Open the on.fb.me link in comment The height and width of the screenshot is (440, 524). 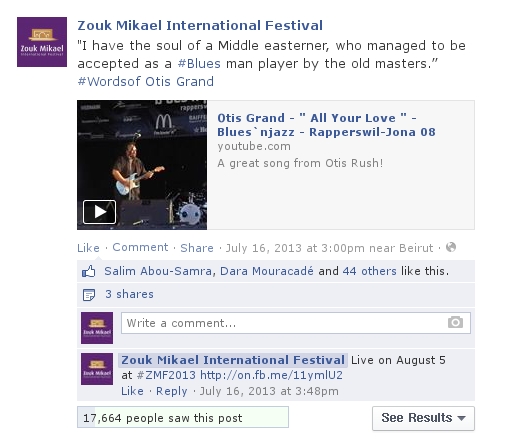[x=271, y=375]
